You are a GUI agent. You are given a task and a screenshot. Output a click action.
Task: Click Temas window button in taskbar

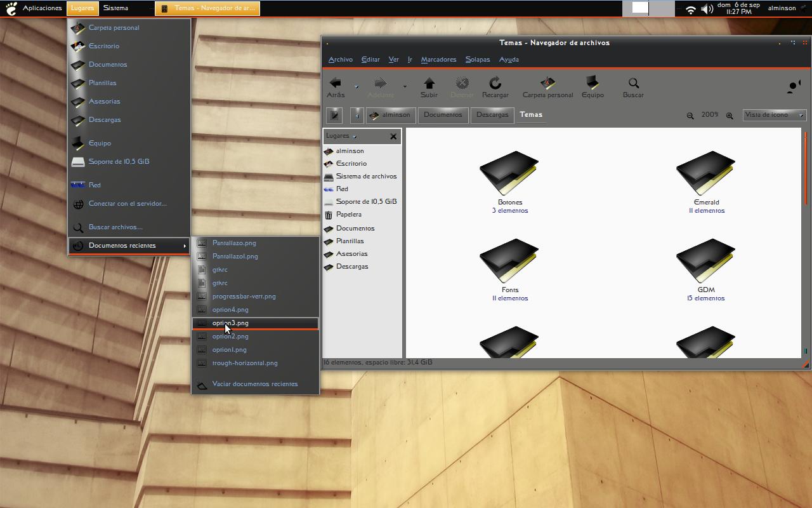[207, 8]
